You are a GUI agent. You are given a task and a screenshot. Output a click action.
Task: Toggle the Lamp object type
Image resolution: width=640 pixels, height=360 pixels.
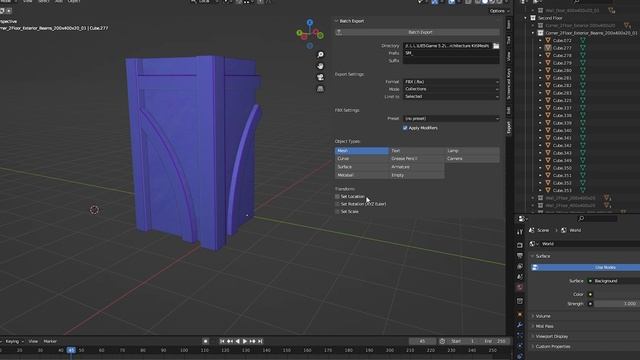[x=472, y=151]
